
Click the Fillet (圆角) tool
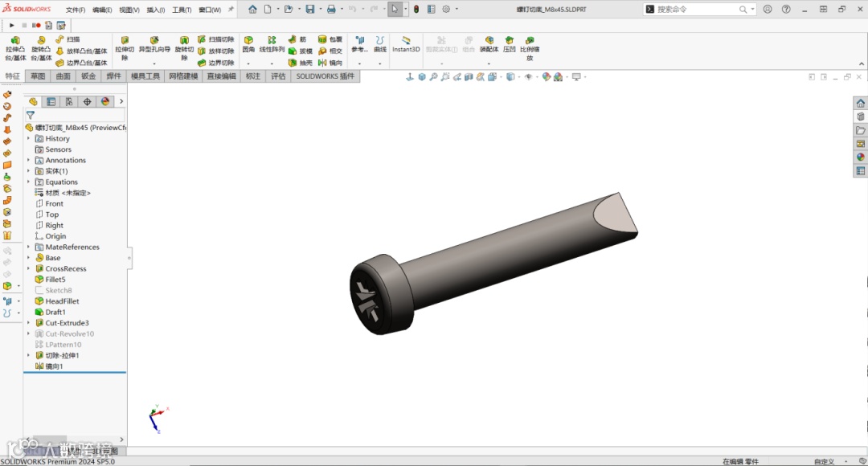pos(248,44)
